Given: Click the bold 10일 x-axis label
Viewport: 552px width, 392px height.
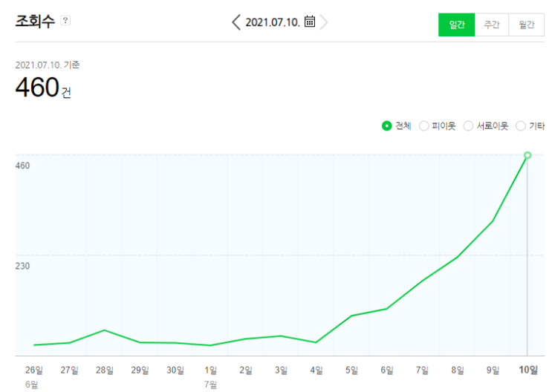Looking at the screenshot, I should click(528, 370).
